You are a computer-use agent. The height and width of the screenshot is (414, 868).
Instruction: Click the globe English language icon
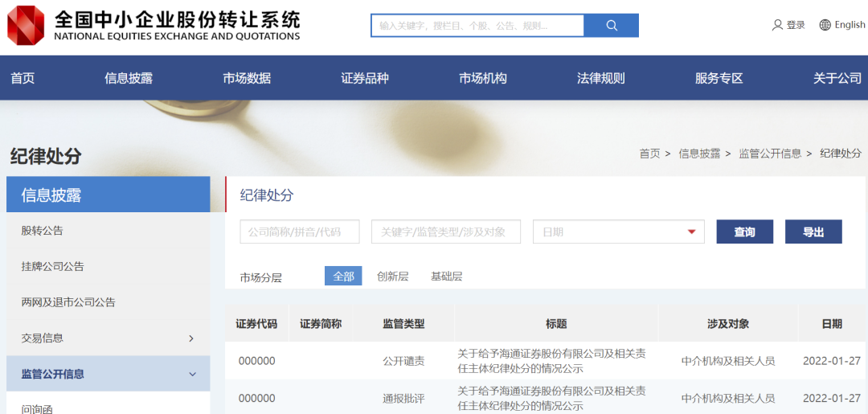(825, 25)
